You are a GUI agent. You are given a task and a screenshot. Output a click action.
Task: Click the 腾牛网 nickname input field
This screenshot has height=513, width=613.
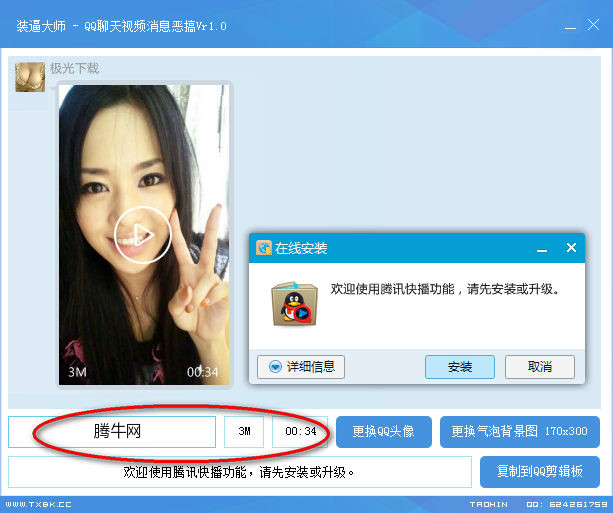112,432
